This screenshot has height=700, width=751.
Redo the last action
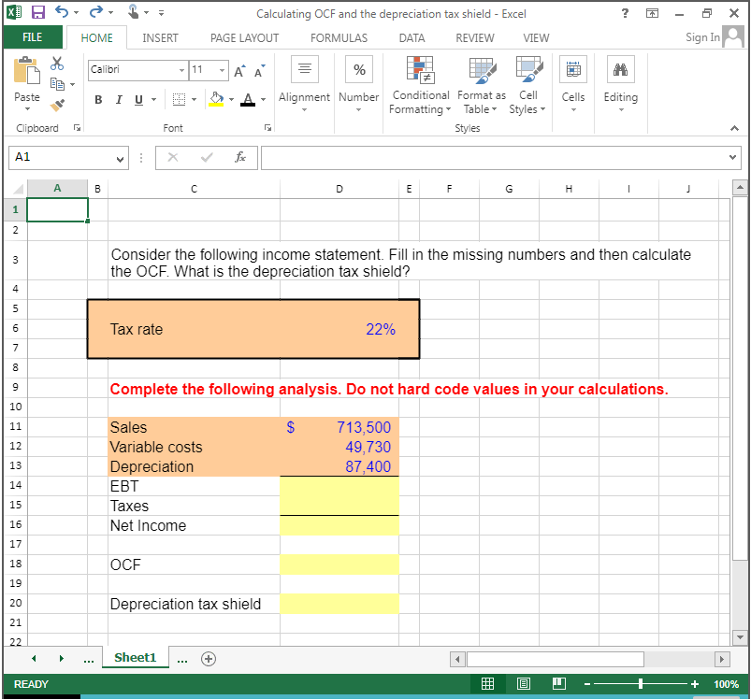click(x=95, y=11)
